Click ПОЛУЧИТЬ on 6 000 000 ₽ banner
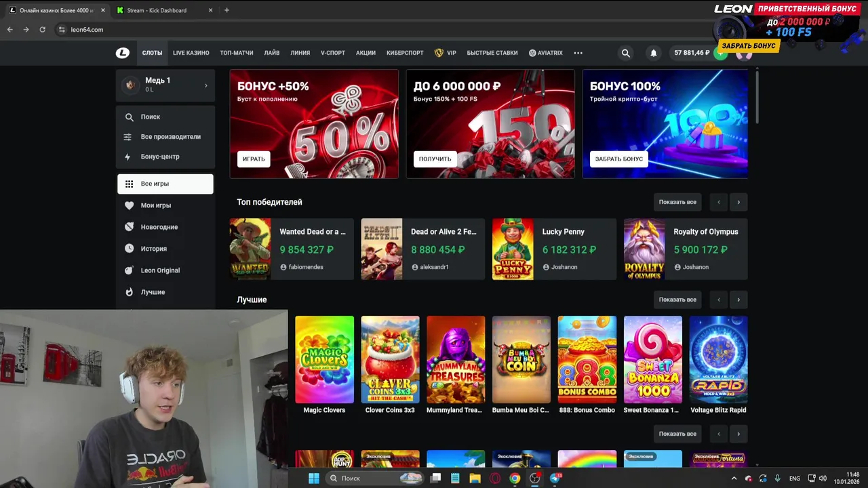 coord(435,159)
